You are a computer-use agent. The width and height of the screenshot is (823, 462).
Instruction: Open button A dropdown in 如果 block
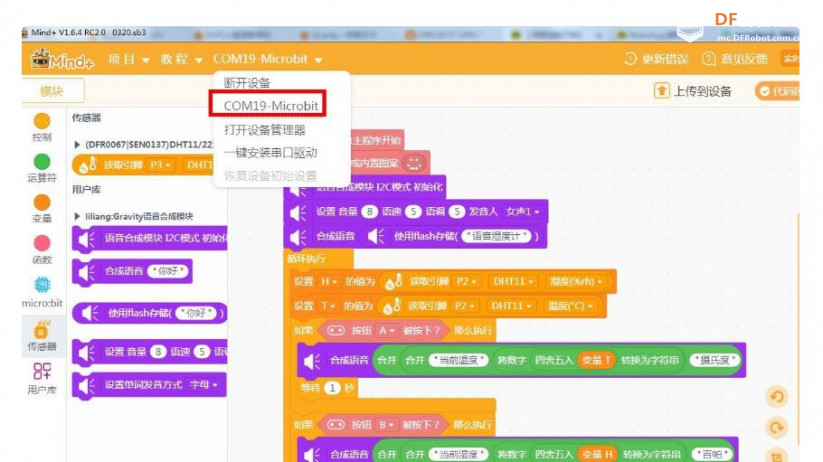387,331
